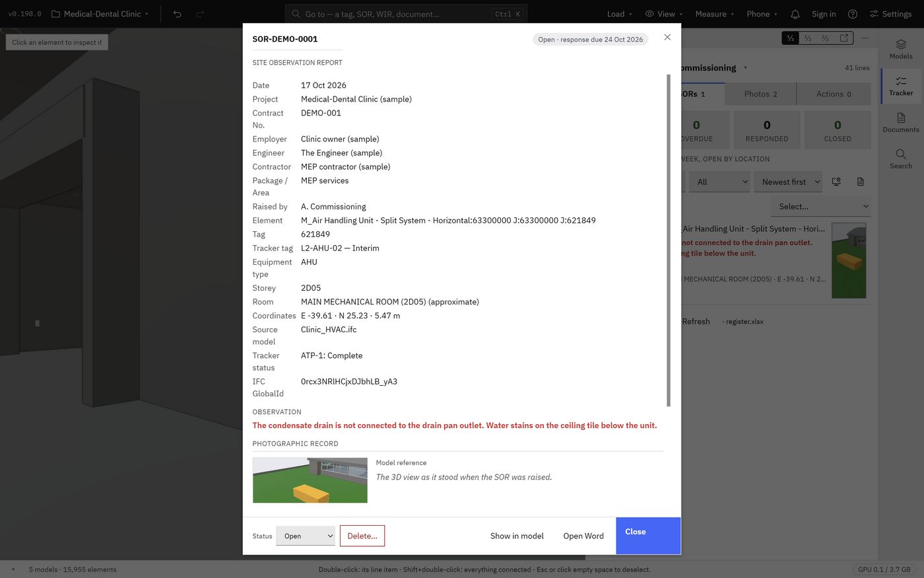
Task: Open the All filter dropdown
Action: (719, 182)
